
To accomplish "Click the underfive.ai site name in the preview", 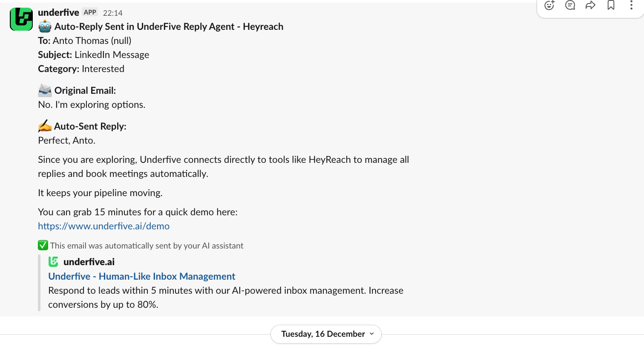I will (x=89, y=261).
